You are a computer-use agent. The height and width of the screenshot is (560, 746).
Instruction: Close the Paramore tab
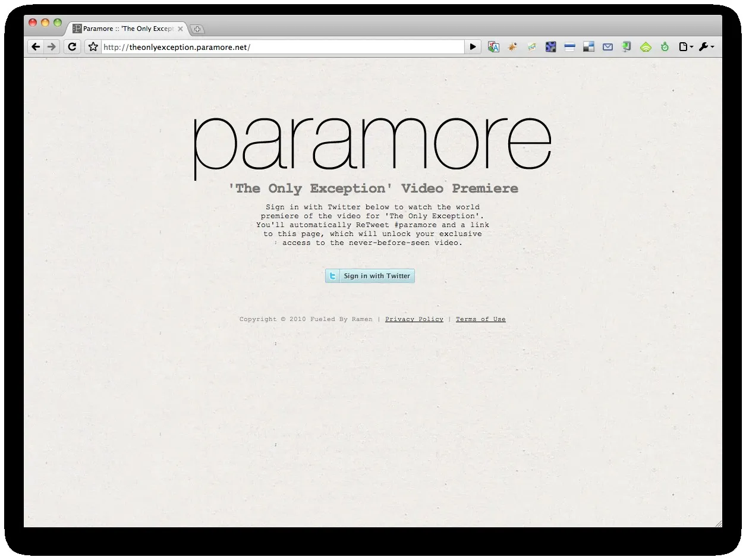[180, 29]
